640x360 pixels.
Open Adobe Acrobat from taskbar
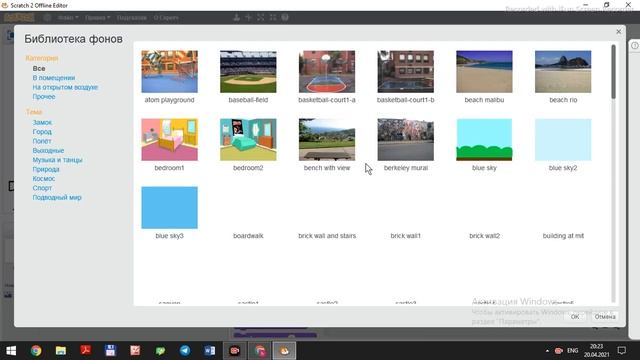86,351
